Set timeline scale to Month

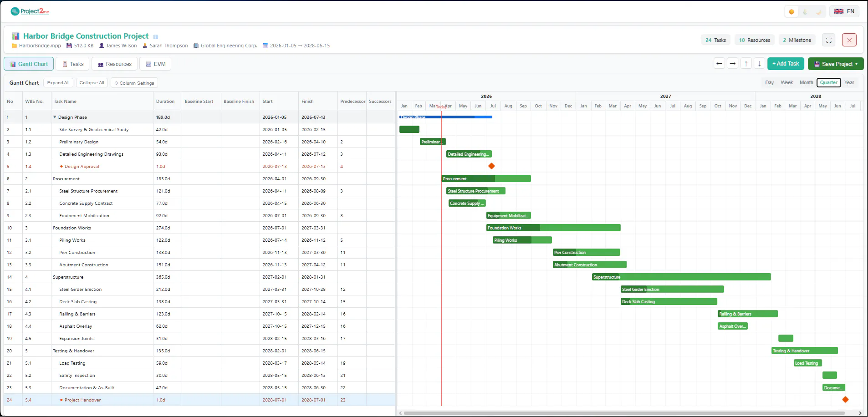coord(806,82)
